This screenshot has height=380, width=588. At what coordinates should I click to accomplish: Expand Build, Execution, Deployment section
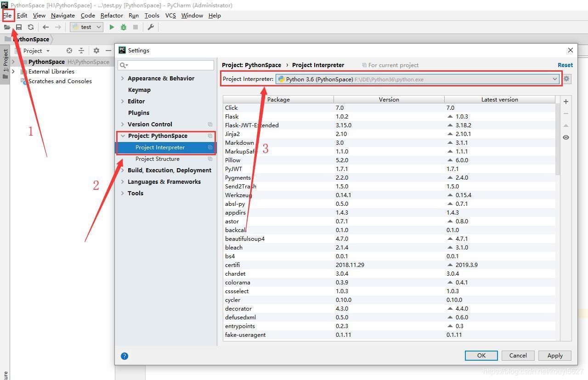(x=123, y=170)
